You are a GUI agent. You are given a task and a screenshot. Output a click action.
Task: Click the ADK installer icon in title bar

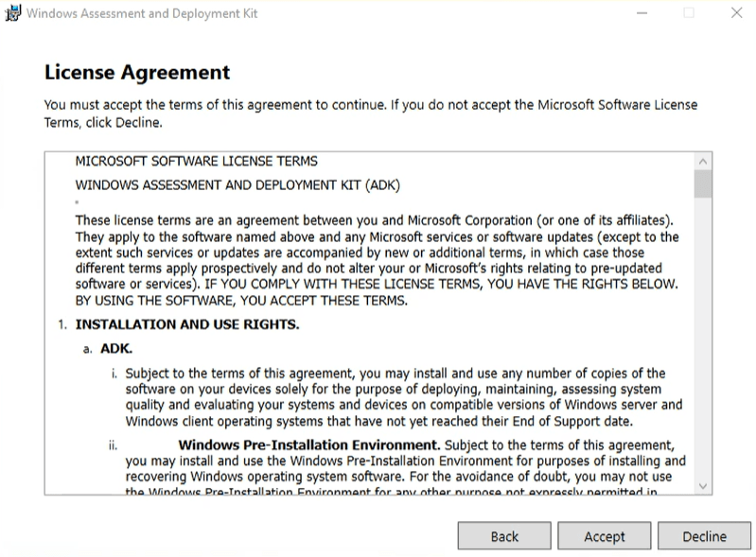point(10,13)
